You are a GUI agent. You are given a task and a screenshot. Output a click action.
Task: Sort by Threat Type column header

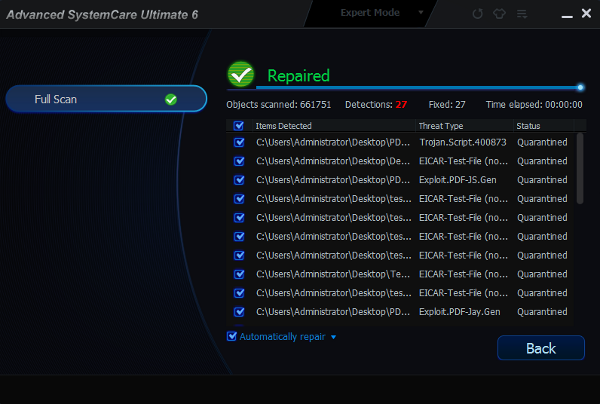tap(440, 126)
